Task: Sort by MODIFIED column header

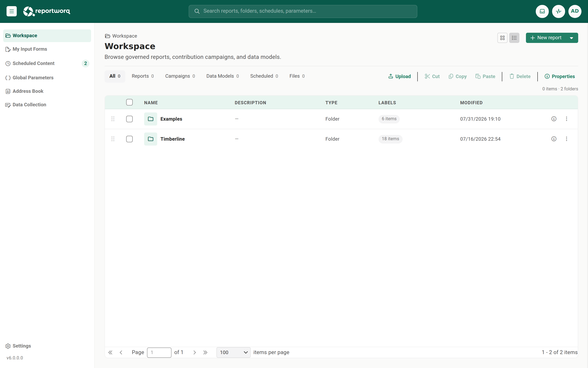Action: click(471, 103)
